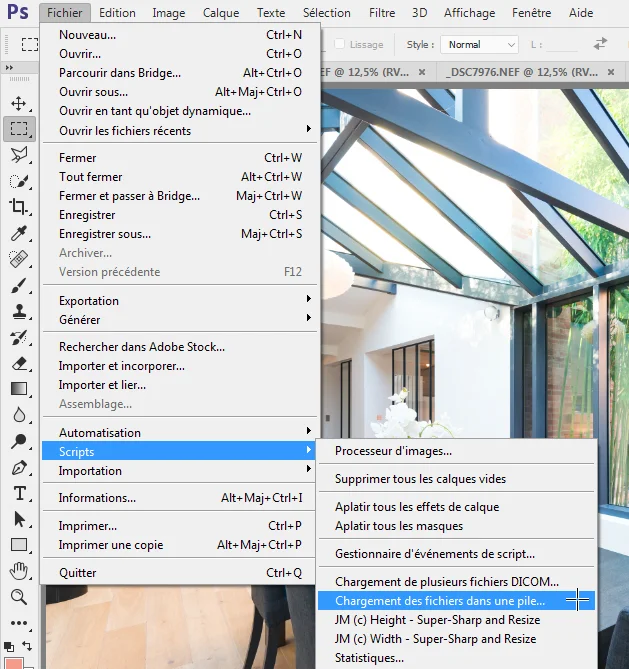Image resolution: width=629 pixels, height=669 pixels.
Task: Select the Move tool
Action: tap(18, 103)
